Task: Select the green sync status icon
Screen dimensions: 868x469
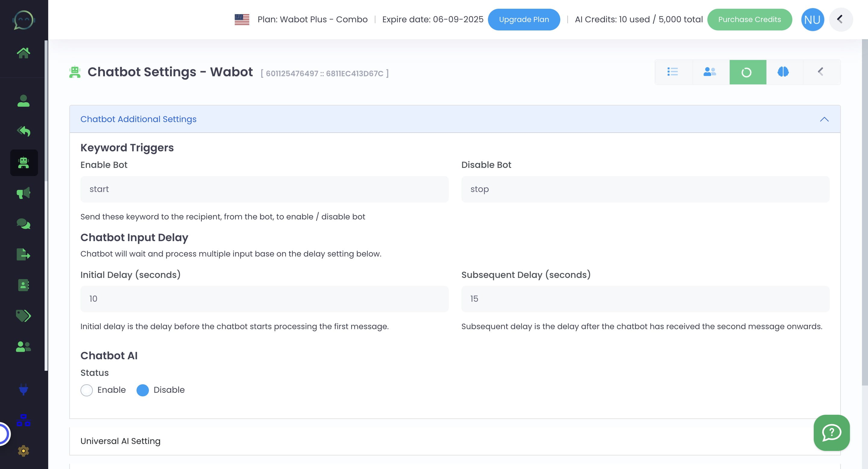Action: 747,72
